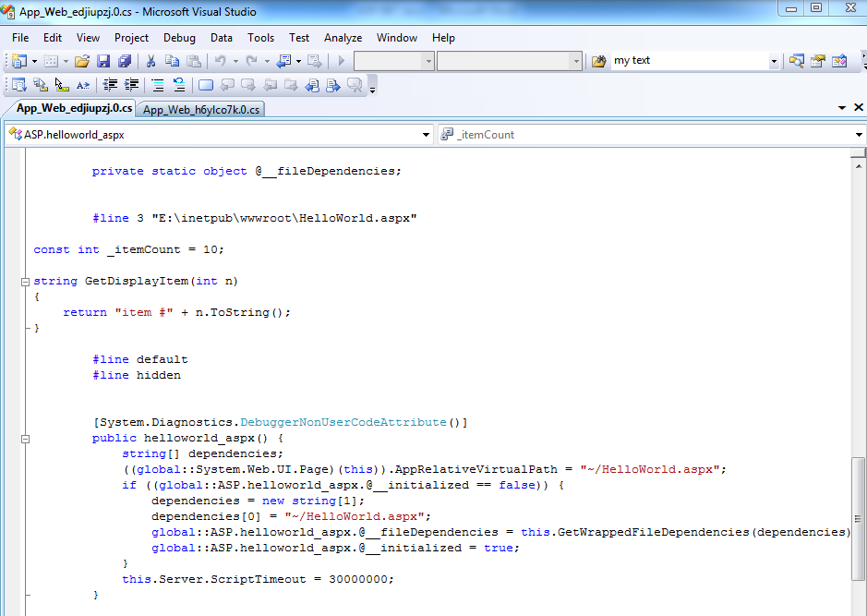Decrease indent of the current line
The image size is (867, 616).
111,84
